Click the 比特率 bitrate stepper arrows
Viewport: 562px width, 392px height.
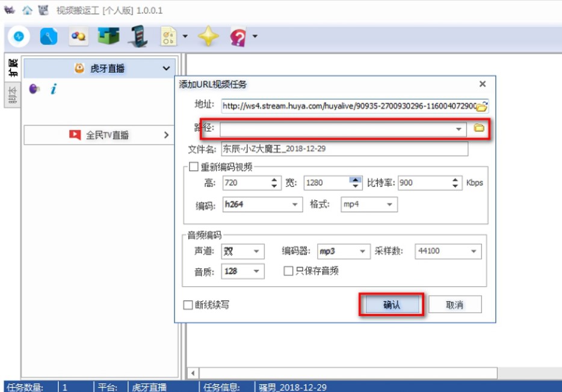point(455,183)
